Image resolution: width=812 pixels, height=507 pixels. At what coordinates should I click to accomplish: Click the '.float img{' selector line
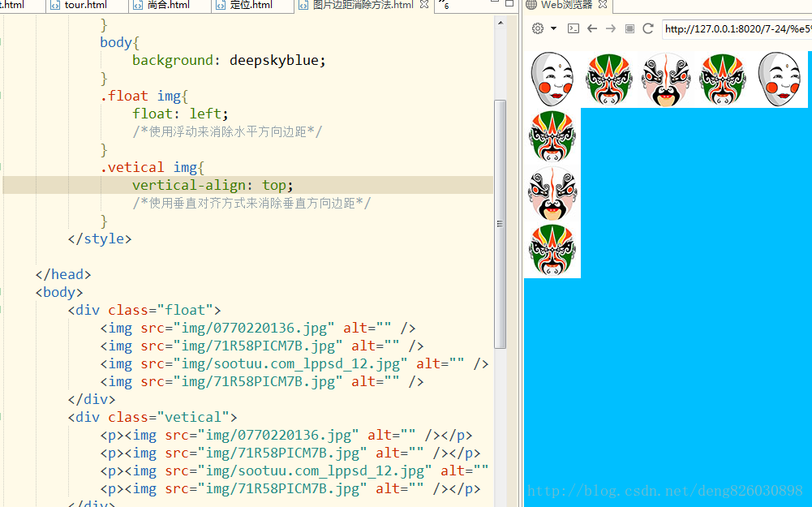pyautogui.click(x=144, y=96)
